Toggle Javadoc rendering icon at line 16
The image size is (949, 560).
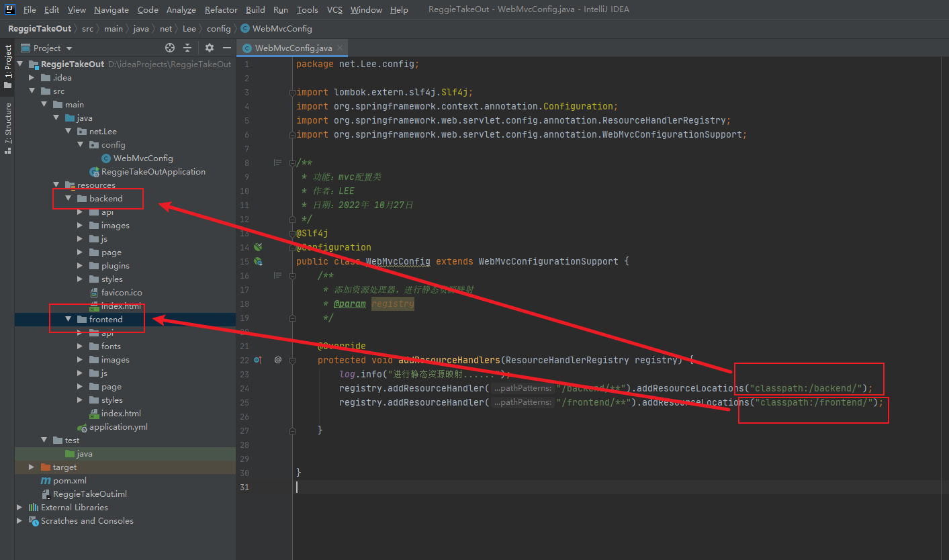[277, 275]
